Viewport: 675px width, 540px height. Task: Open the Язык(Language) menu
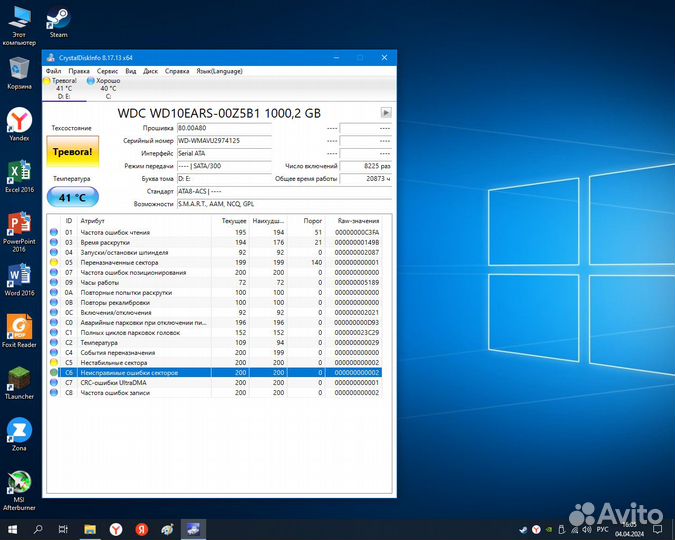tap(218, 71)
